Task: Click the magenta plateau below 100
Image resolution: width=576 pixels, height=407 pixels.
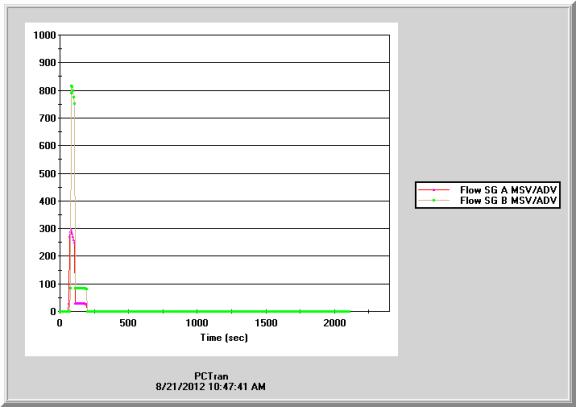Action: pos(80,303)
